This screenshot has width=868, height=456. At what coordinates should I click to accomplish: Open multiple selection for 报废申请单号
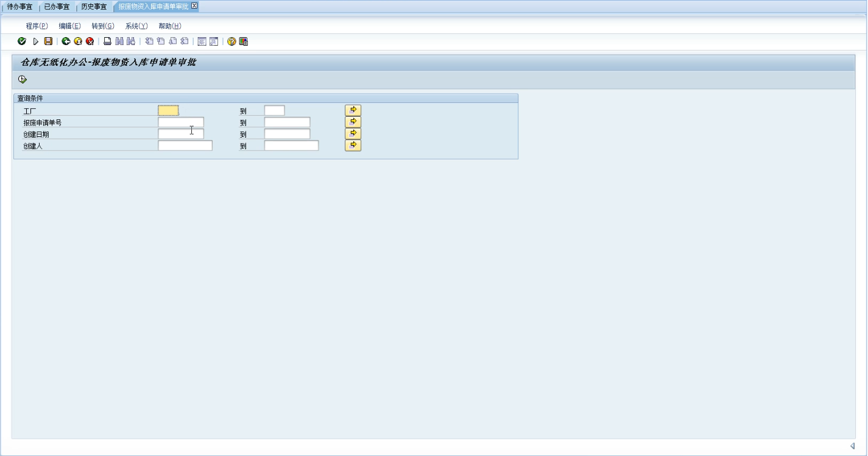(353, 122)
